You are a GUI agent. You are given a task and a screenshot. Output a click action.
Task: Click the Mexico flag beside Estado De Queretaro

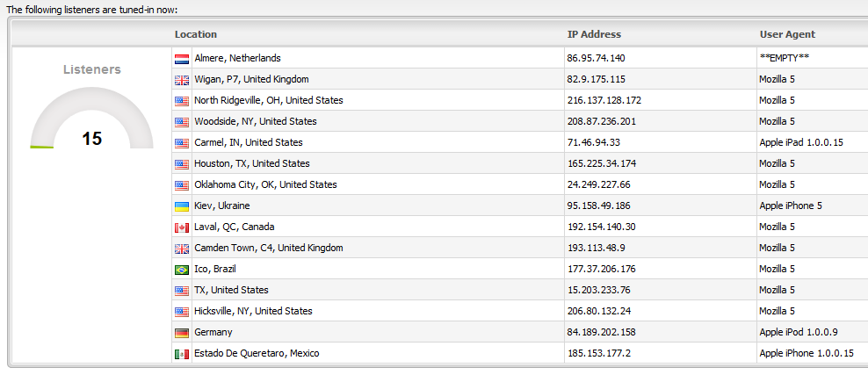[x=182, y=354]
